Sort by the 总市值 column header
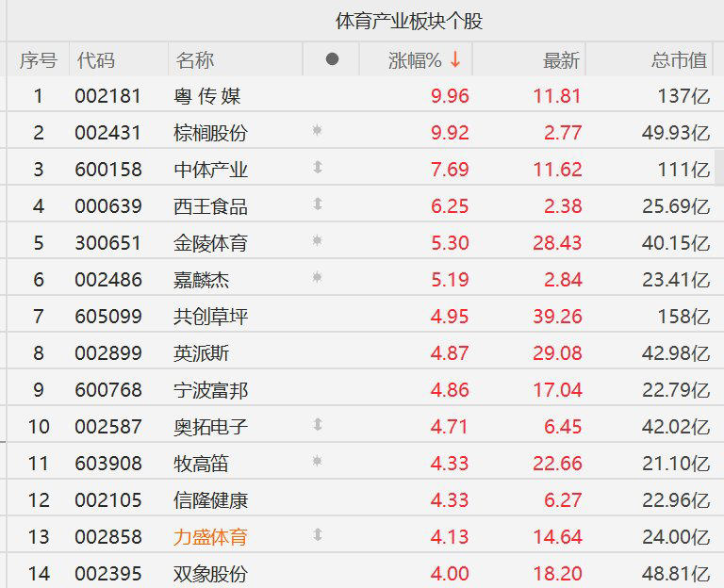The image size is (724, 588). point(679,60)
